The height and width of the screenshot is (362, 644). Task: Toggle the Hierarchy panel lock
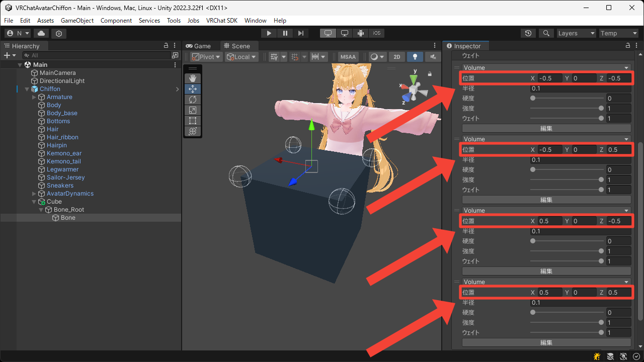(x=166, y=46)
